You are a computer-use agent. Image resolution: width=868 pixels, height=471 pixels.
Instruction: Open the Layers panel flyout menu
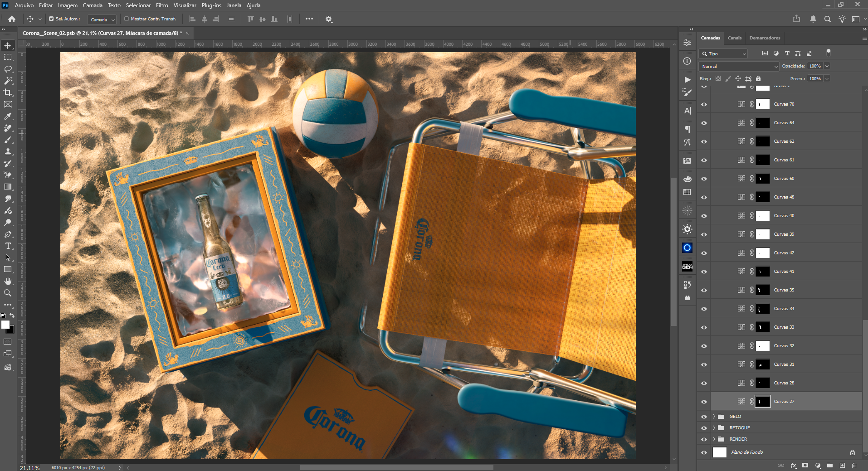coord(864,38)
